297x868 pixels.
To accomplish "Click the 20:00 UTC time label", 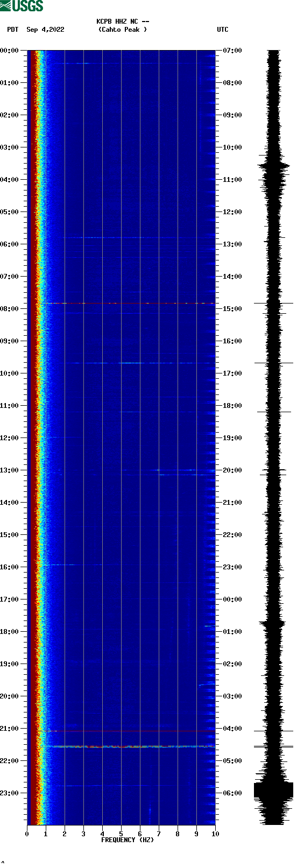I will pyautogui.click(x=232, y=470).
